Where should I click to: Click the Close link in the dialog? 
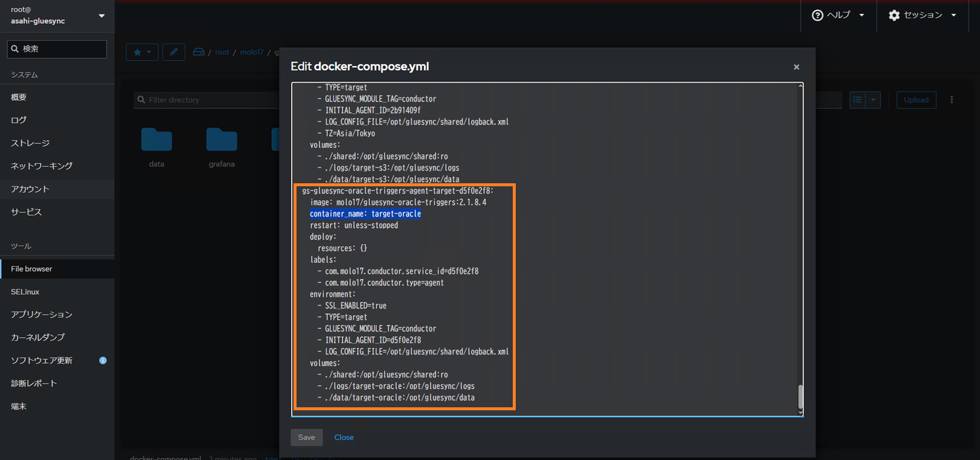tap(344, 437)
